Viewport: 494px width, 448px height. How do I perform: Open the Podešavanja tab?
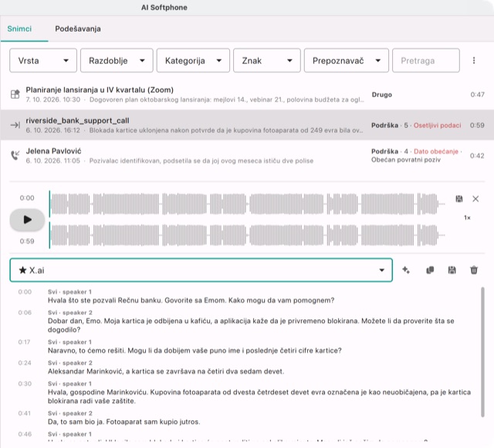(78, 29)
